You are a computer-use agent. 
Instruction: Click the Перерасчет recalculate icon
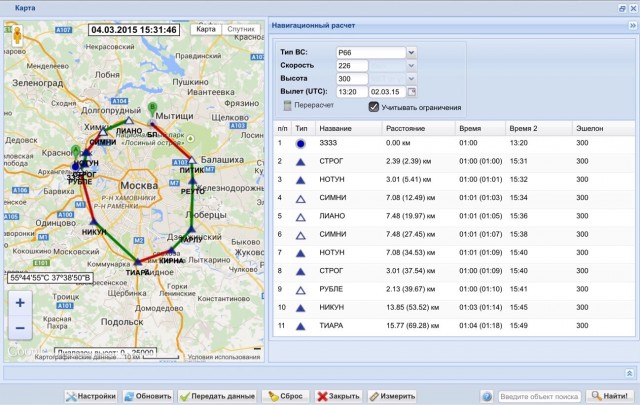click(288, 106)
